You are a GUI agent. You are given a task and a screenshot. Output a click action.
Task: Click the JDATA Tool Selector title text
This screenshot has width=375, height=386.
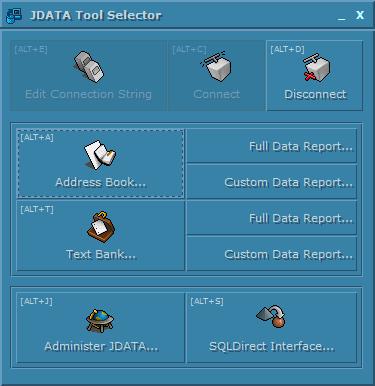coord(96,15)
